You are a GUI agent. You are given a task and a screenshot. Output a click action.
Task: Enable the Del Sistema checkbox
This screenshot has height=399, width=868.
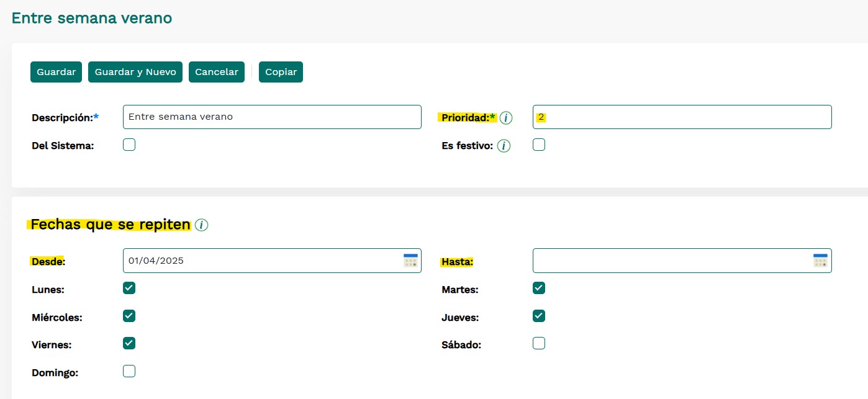(129, 145)
